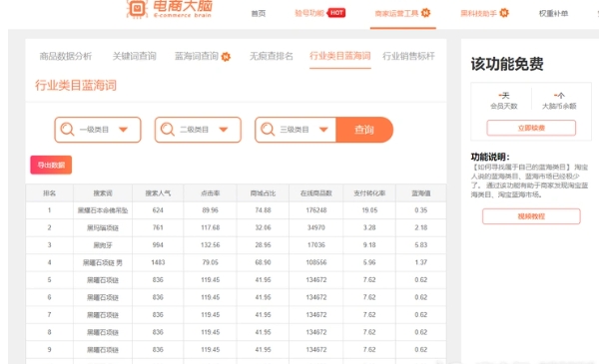Click the 大脑币余额 balance label
Viewport: 599px width, 364px height.
pyautogui.click(x=559, y=106)
